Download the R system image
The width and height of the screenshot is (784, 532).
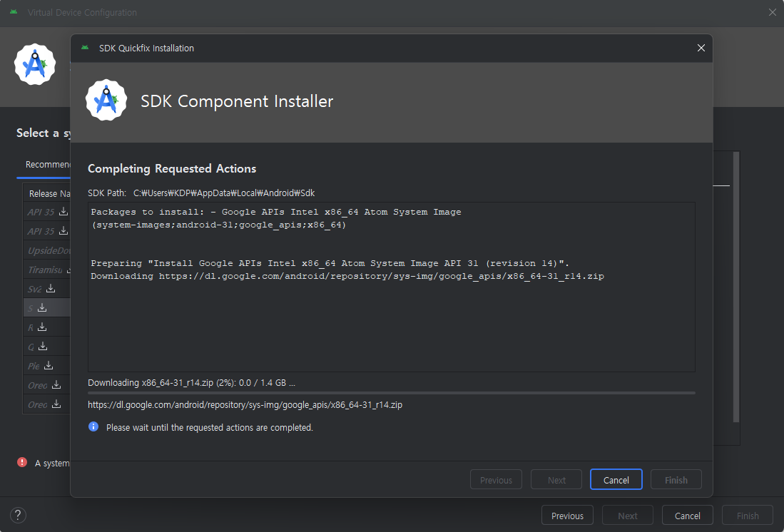coord(42,327)
